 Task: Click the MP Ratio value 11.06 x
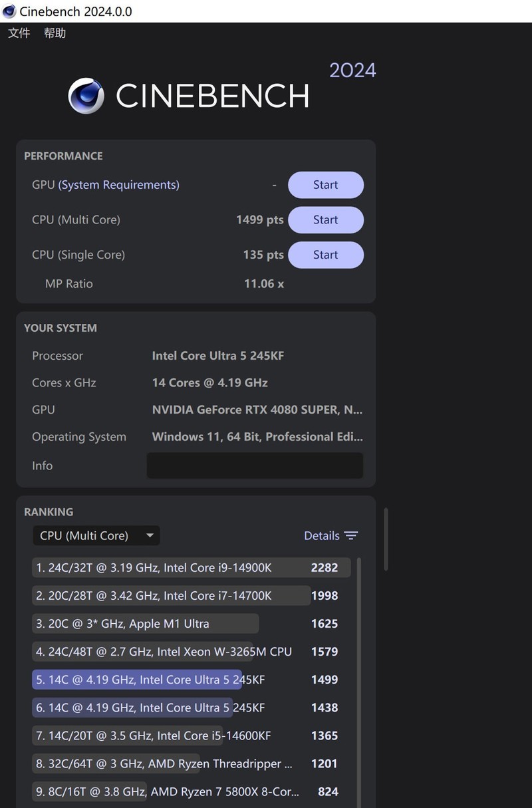(x=264, y=283)
